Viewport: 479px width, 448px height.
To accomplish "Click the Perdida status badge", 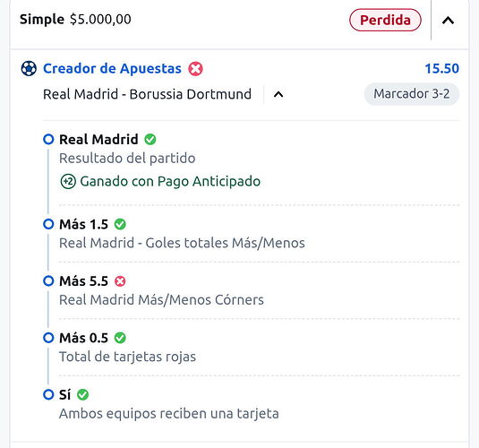I will point(385,21).
